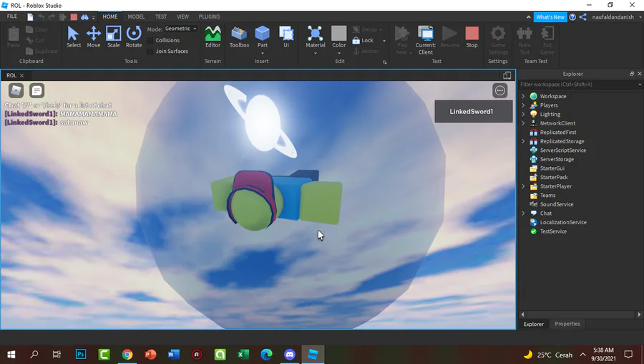Select SoundService in Explorer

click(x=557, y=204)
